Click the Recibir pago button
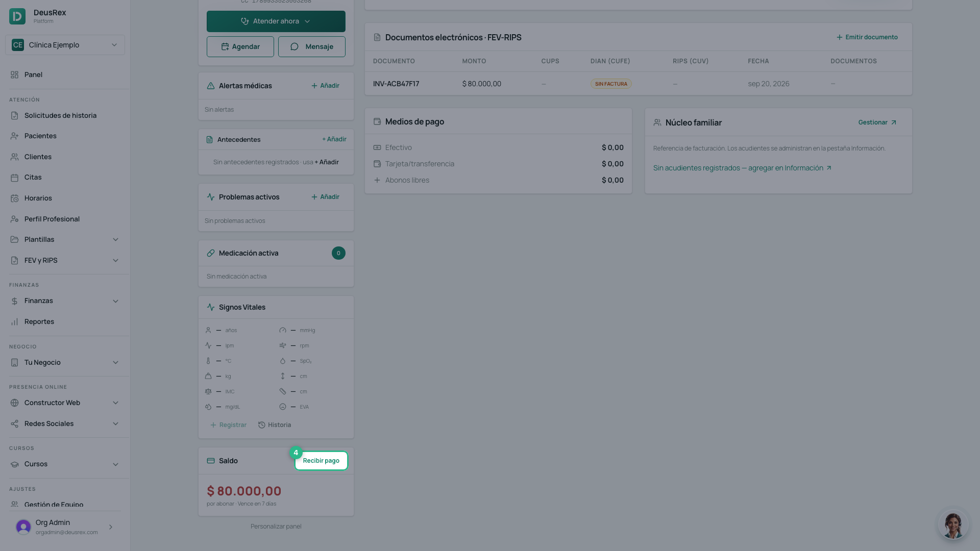 click(x=321, y=461)
